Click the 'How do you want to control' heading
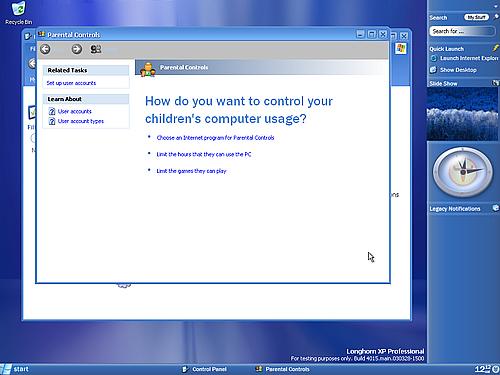 (239, 110)
